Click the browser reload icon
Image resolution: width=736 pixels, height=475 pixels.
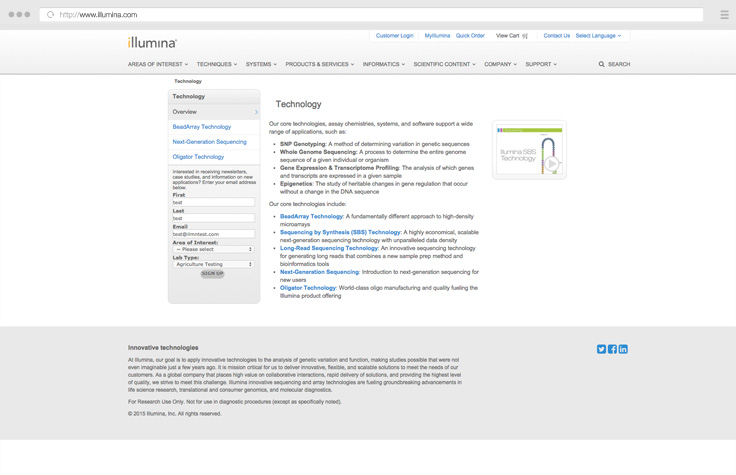[50, 15]
